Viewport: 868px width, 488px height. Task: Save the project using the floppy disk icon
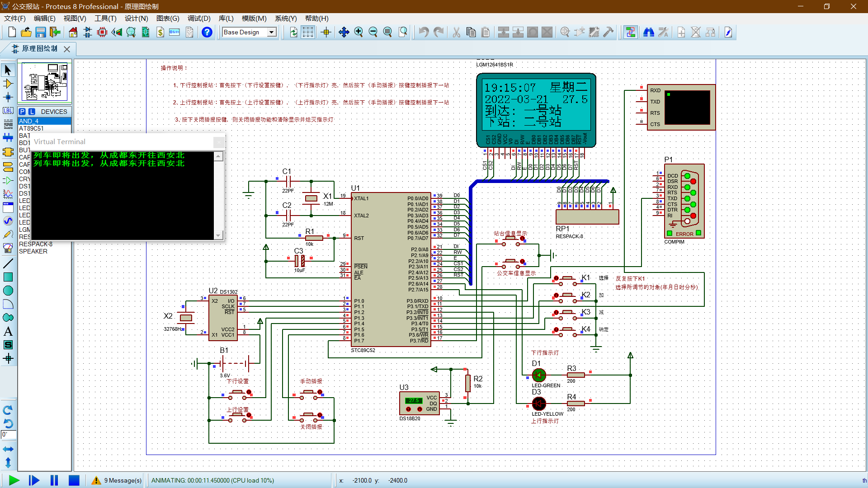pyautogui.click(x=41, y=32)
